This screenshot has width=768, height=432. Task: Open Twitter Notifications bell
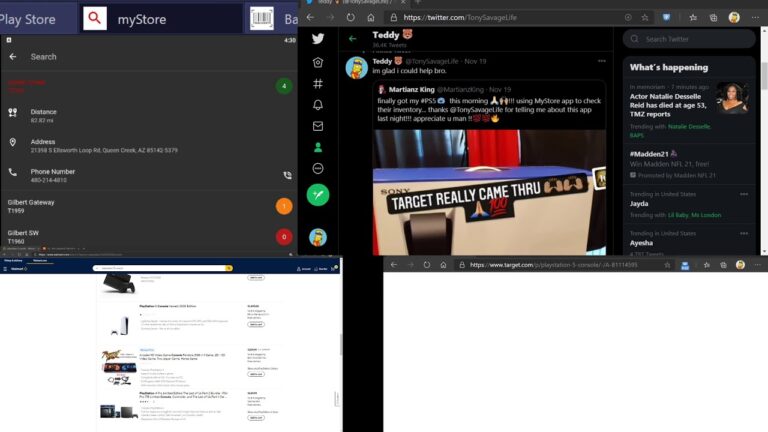(x=318, y=105)
